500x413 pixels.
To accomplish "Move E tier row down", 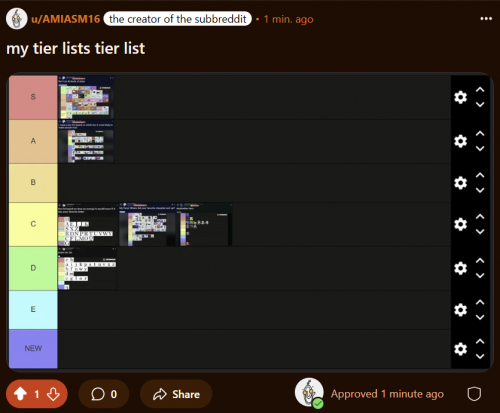I will click(480, 317).
